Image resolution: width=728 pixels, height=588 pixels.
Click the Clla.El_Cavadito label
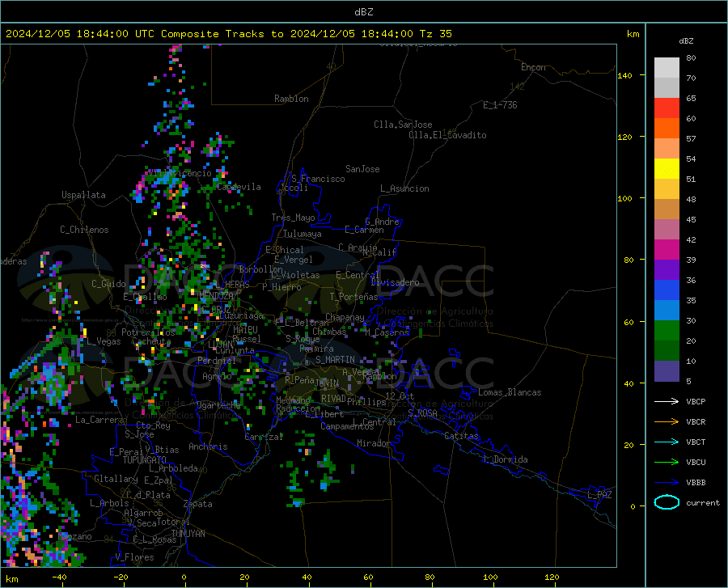447,135
